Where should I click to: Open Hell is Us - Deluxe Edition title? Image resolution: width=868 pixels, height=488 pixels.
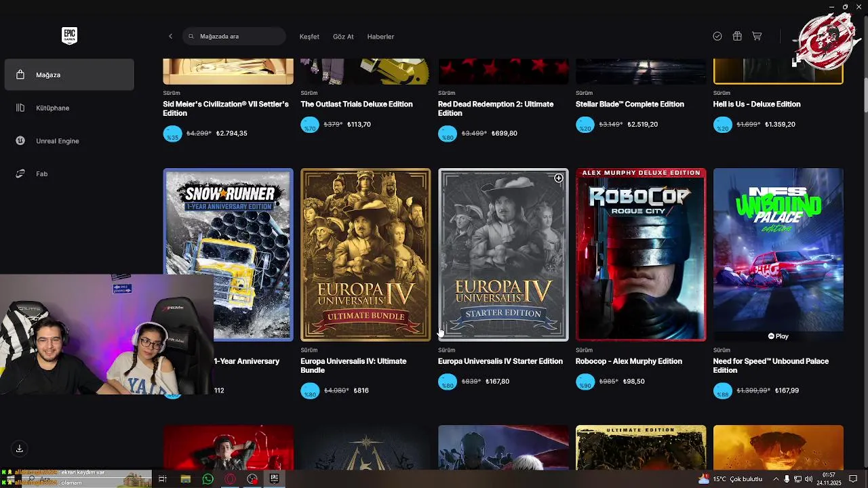[757, 104]
